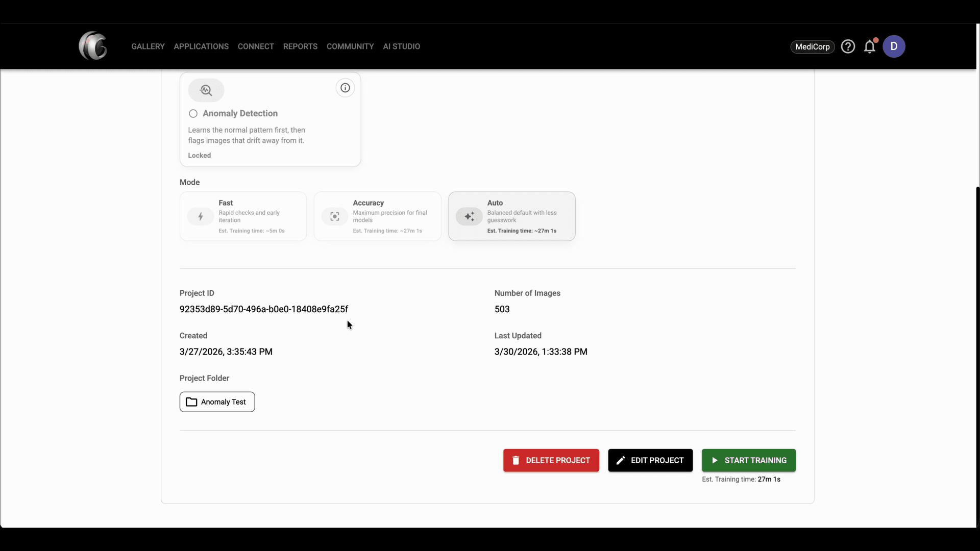Screen dimensions: 980x551
Task: Go to AI Studio in navigation
Action: (x=401, y=46)
